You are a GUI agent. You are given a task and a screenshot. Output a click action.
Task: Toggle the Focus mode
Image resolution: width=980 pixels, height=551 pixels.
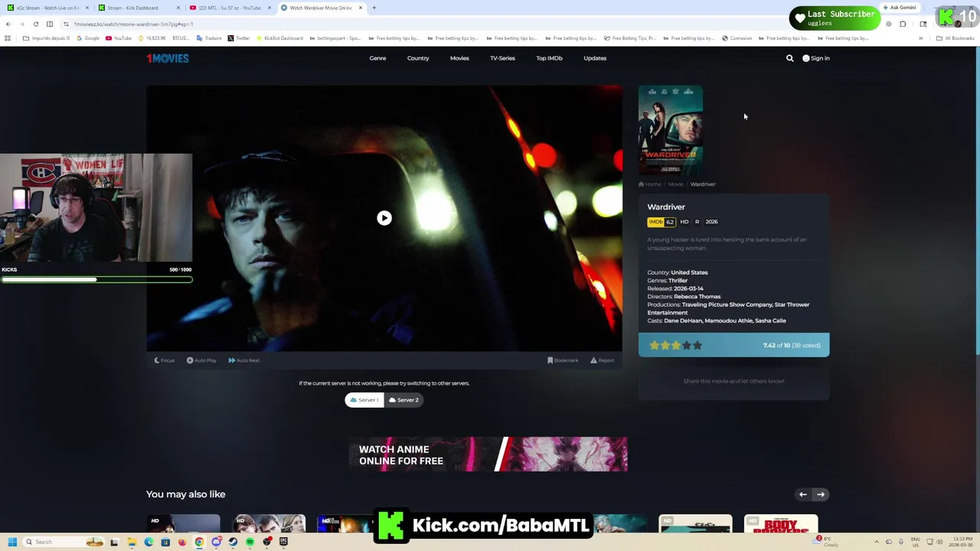click(x=165, y=360)
